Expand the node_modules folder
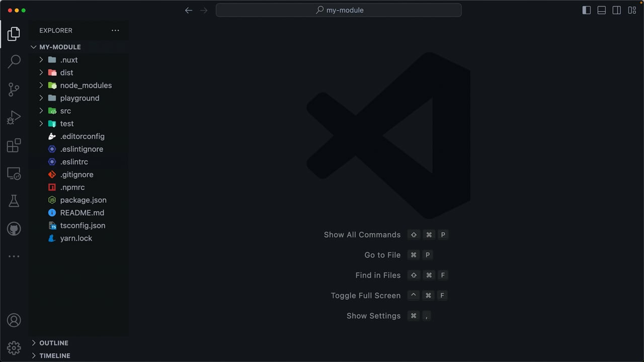 point(78,85)
